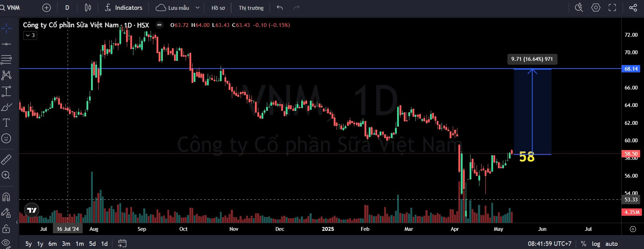
Task: Undo the last chart action
Action: coord(279,8)
